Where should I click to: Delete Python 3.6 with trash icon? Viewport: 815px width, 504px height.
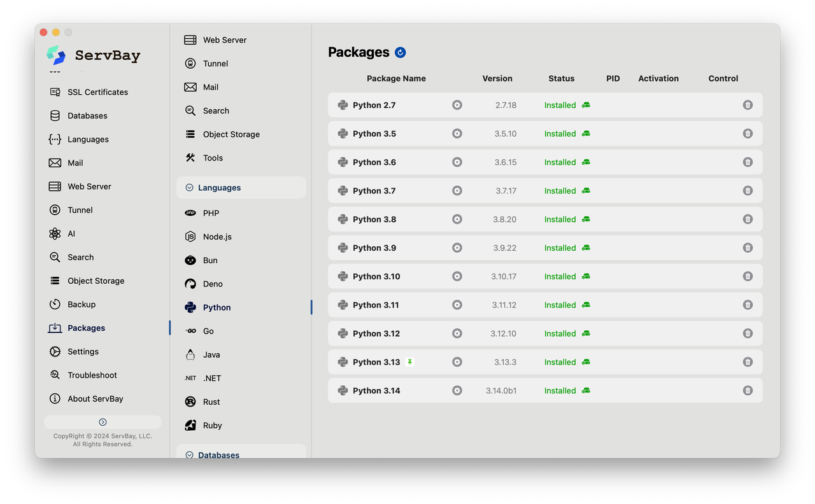click(x=748, y=162)
